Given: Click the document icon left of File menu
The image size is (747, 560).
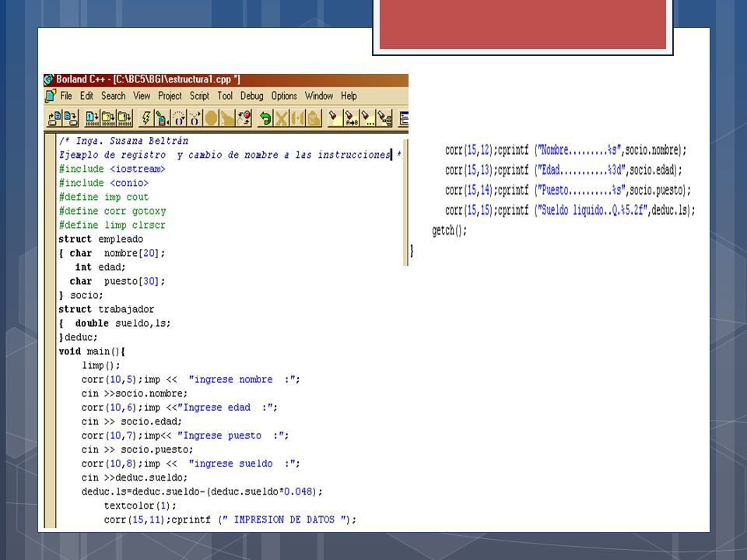Looking at the screenshot, I should pyautogui.click(x=50, y=96).
